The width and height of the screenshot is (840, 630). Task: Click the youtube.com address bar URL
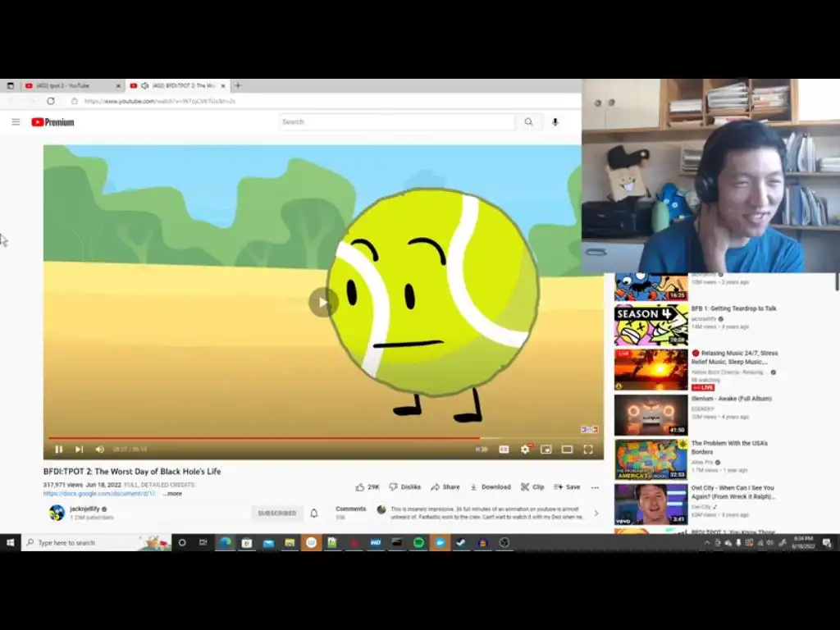pyautogui.click(x=160, y=101)
